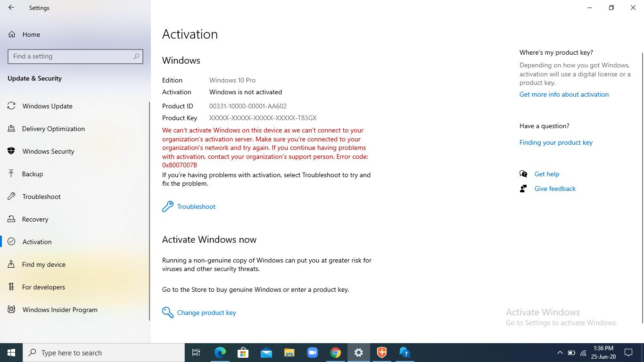Open Get more info about activation
644x362 pixels.
[564, 94]
